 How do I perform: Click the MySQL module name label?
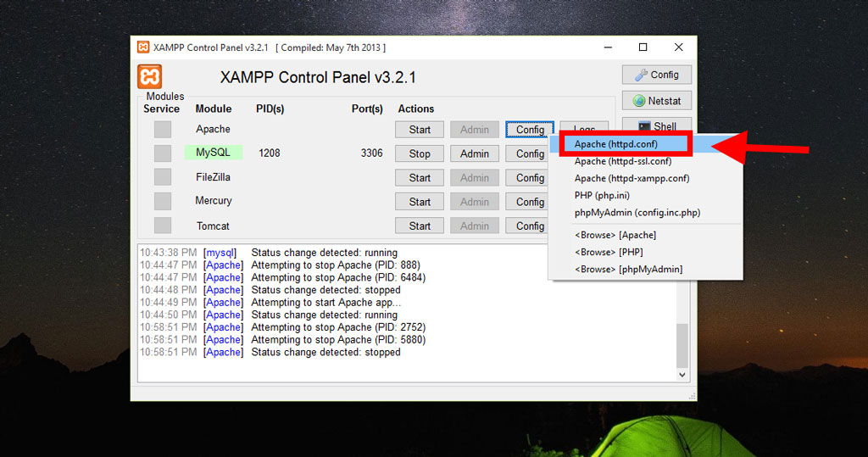pyautogui.click(x=213, y=153)
